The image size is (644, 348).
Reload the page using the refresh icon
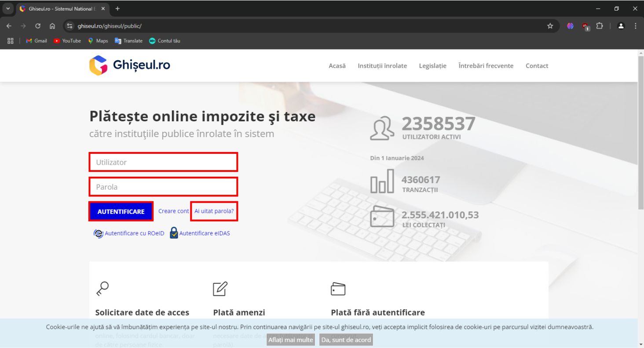point(38,26)
